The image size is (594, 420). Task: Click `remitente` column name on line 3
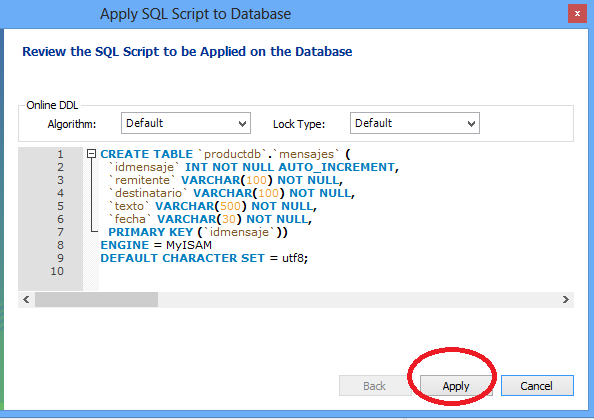(142, 180)
